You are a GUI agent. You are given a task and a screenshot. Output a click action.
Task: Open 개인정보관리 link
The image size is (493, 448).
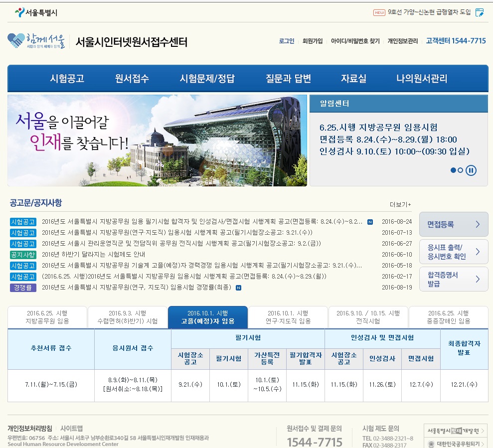[402, 41]
